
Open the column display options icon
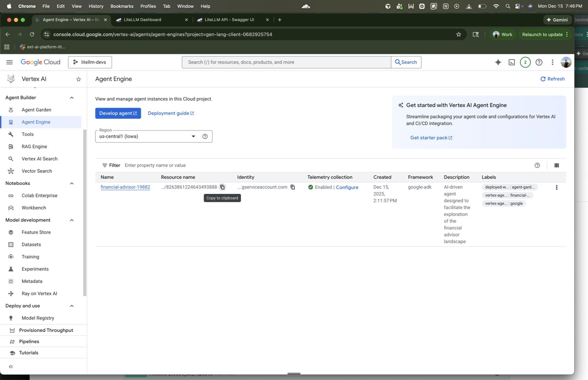click(x=557, y=165)
